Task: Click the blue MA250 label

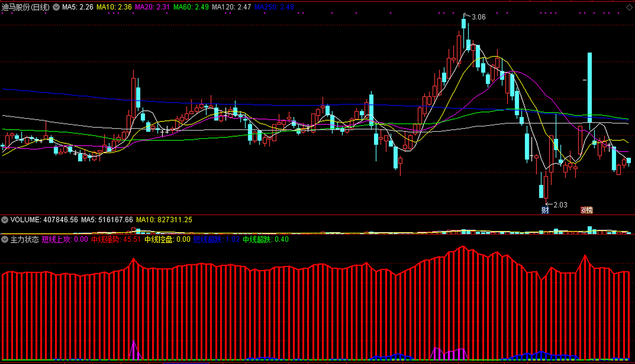Action: tap(274, 7)
